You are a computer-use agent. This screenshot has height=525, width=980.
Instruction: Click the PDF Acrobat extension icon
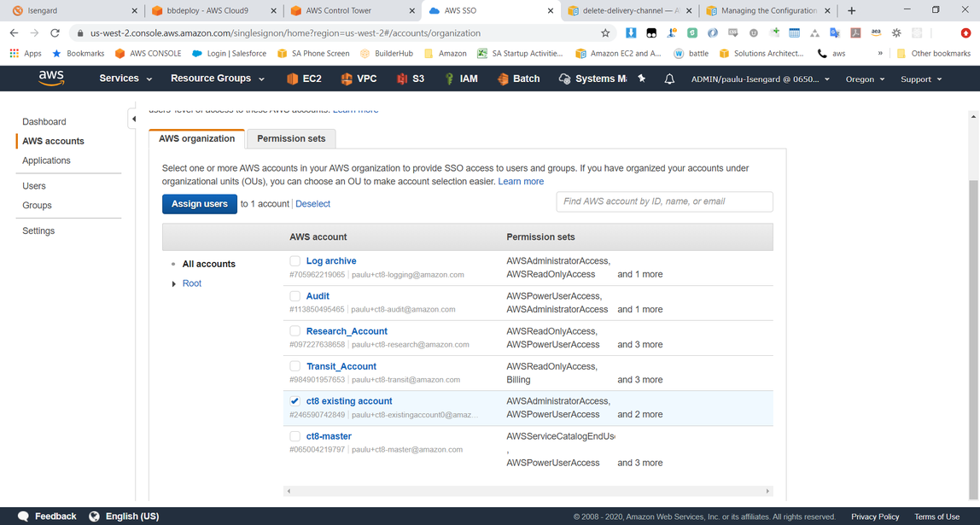pos(855,33)
